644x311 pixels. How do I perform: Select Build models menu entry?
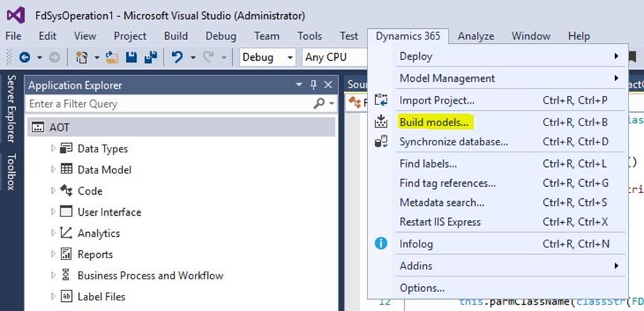[x=497, y=122]
